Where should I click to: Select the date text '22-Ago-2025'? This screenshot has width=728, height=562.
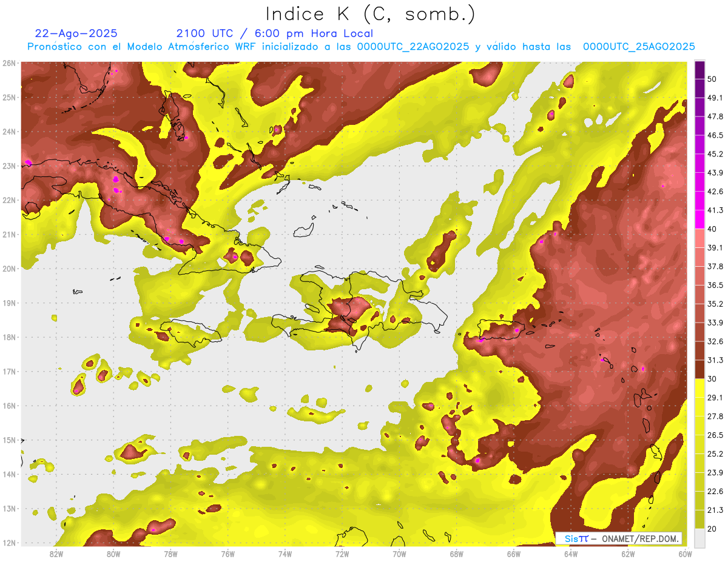[76, 33]
